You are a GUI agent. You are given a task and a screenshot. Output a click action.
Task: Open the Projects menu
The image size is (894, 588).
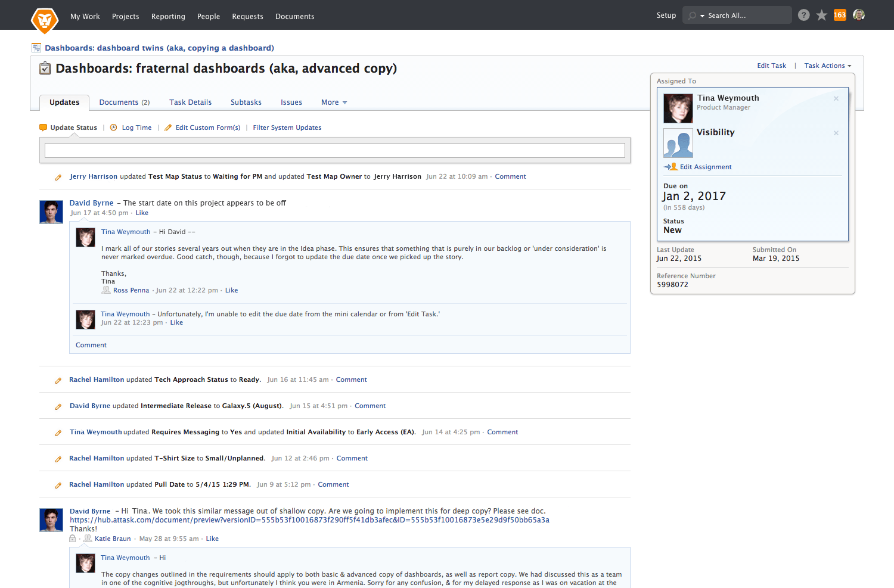coord(126,16)
